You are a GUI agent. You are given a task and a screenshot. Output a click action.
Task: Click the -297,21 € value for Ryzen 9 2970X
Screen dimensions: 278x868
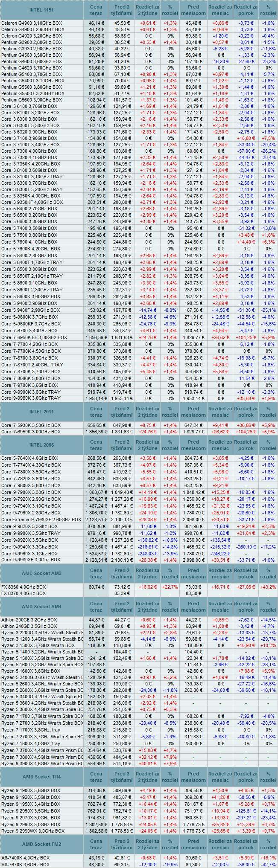246,818
